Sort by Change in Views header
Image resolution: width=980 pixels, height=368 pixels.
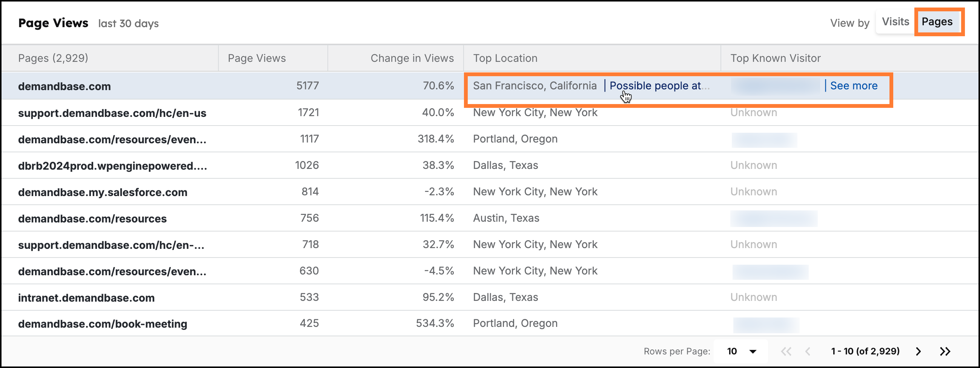tap(412, 58)
